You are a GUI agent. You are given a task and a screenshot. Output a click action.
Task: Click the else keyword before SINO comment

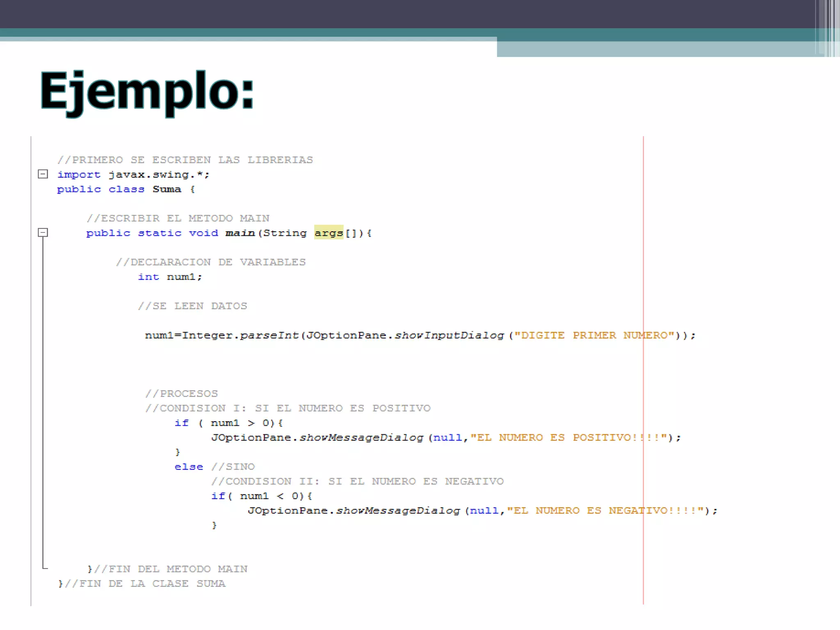point(188,467)
